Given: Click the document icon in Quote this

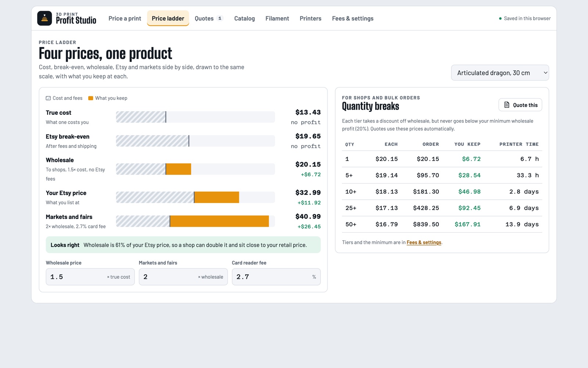Looking at the screenshot, I should [507, 105].
